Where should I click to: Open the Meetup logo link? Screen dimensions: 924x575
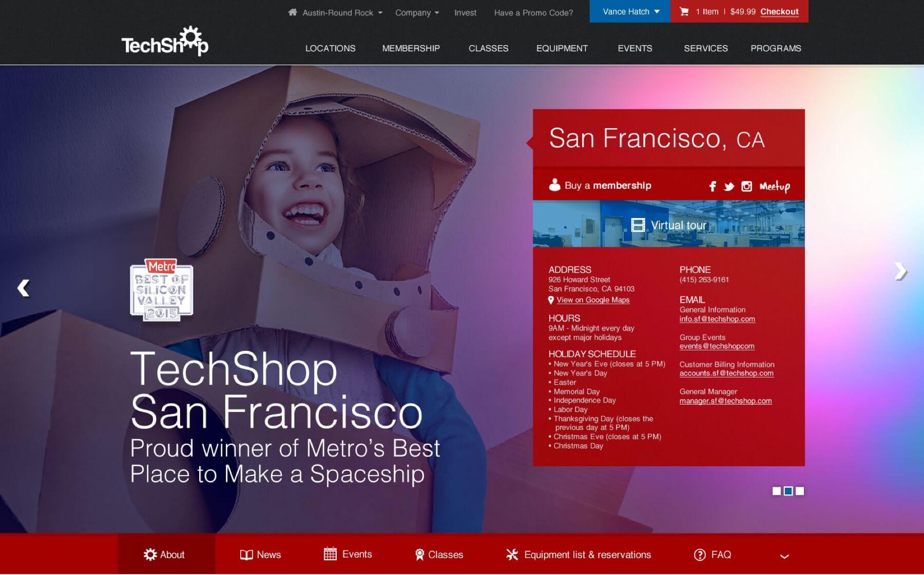775,186
